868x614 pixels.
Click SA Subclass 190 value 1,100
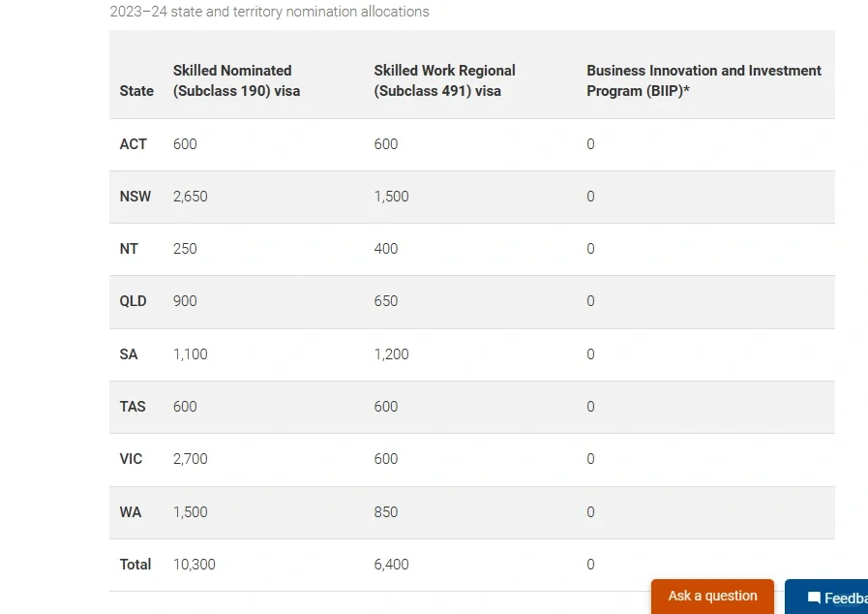click(190, 354)
